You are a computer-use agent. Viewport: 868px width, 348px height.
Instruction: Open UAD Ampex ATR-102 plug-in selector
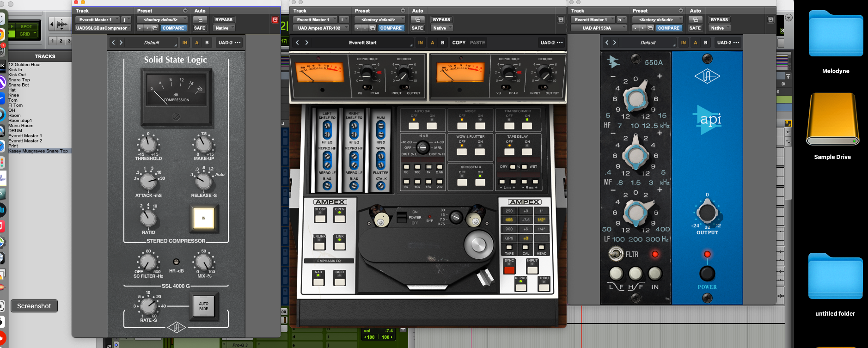pyautogui.click(x=321, y=28)
